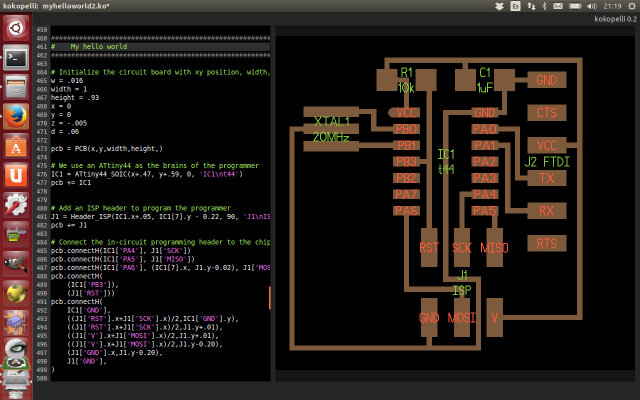Click the 'pcb += J1' line
The width and height of the screenshot is (640, 400).
tap(69, 225)
